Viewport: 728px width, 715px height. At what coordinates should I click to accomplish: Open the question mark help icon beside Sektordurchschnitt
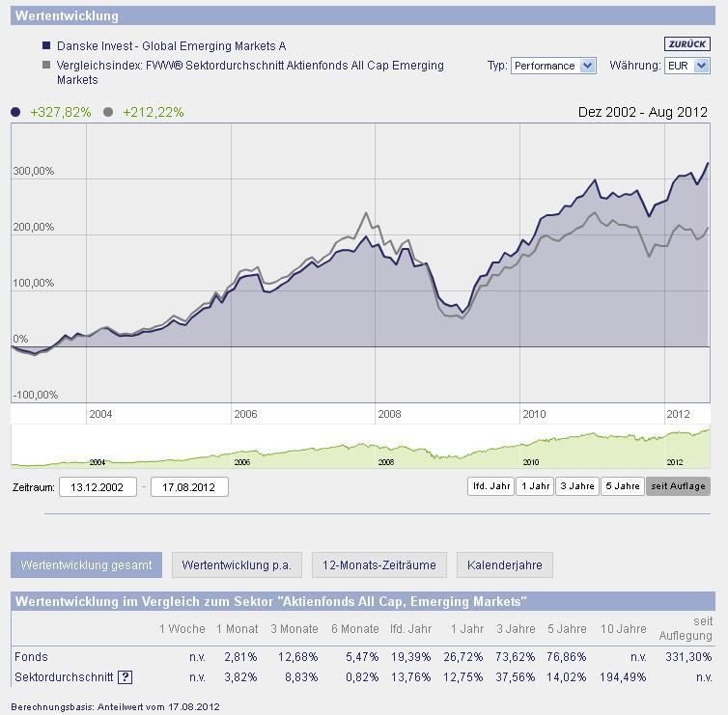pos(125,677)
